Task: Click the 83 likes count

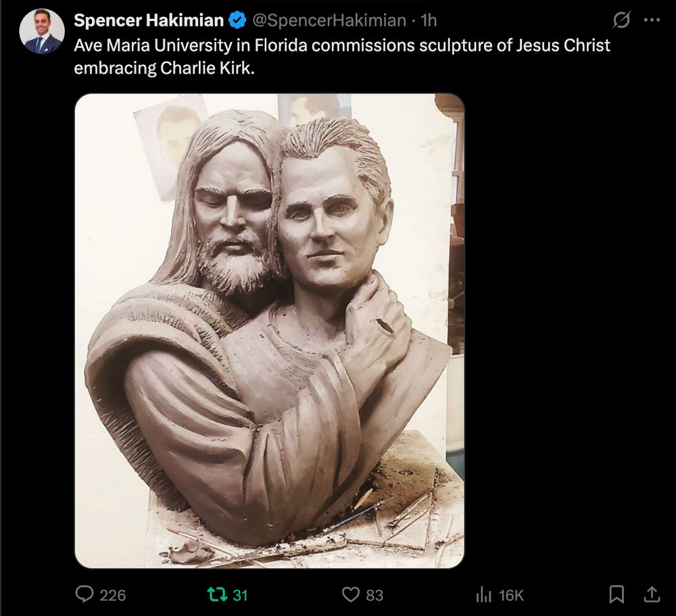Action: pos(375,595)
